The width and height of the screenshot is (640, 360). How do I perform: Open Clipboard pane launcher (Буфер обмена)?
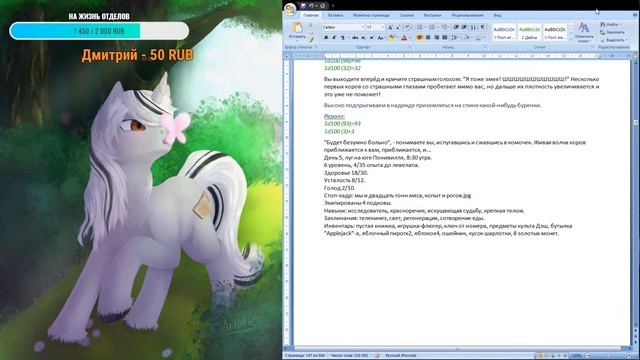(316, 47)
